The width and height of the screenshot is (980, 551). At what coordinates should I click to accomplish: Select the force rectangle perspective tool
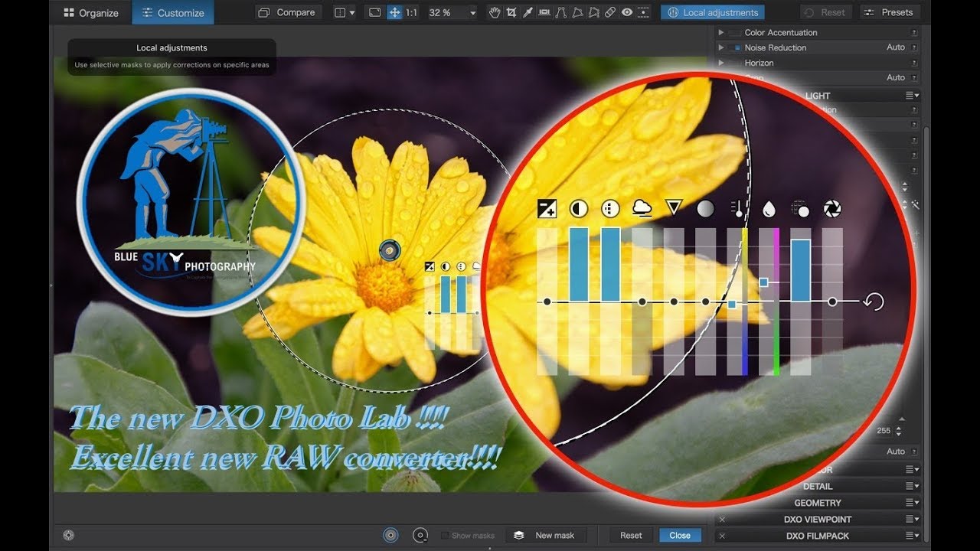[x=577, y=12]
